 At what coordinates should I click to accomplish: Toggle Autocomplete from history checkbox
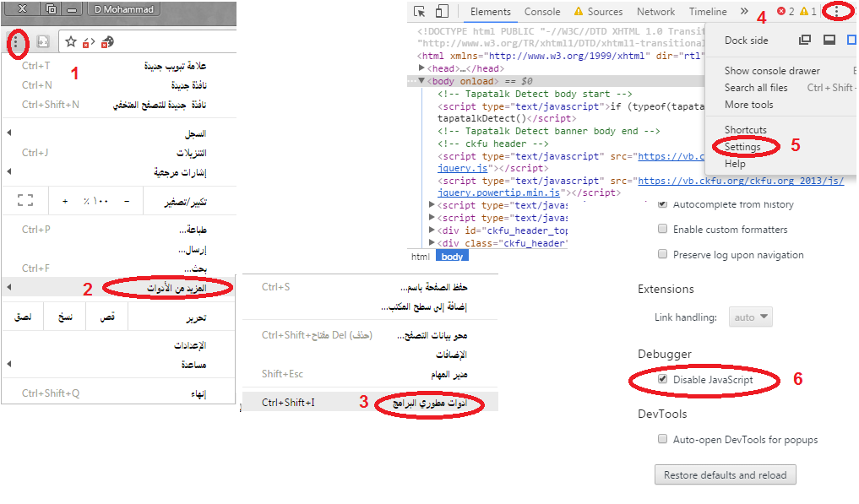(663, 204)
